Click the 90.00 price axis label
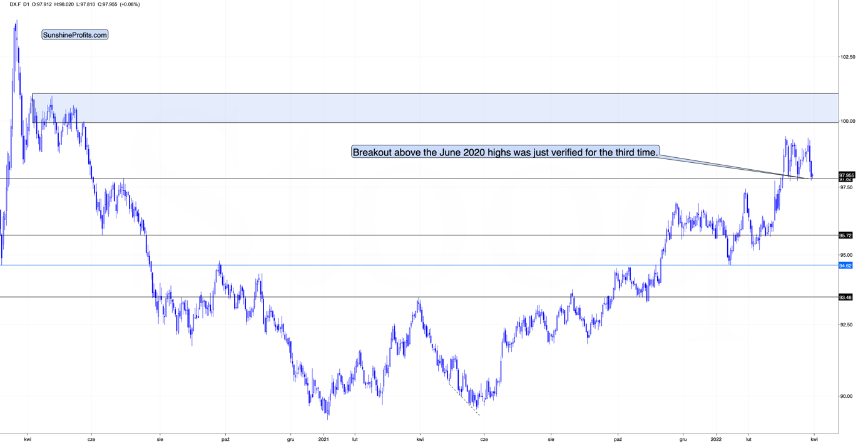The width and height of the screenshot is (868, 446). [x=847, y=396]
